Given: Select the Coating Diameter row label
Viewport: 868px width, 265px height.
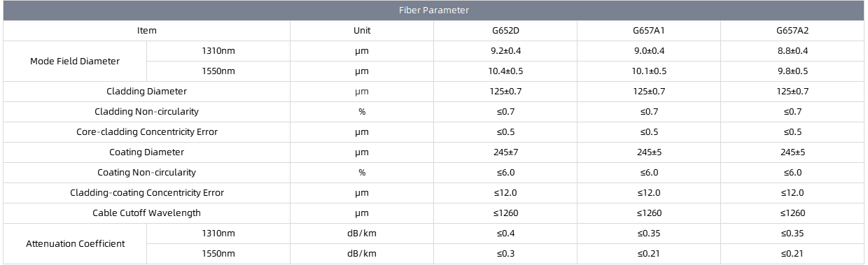Looking at the screenshot, I should pyautogui.click(x=147, y=152).
